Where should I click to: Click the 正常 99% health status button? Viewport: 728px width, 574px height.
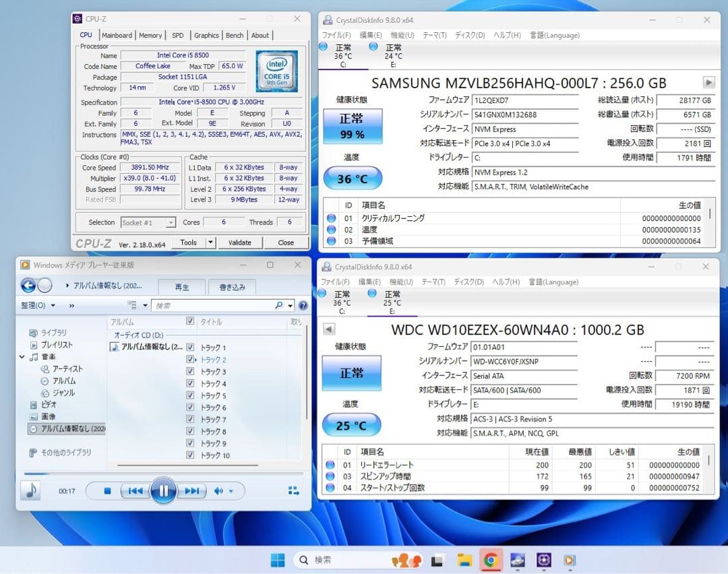353,126
